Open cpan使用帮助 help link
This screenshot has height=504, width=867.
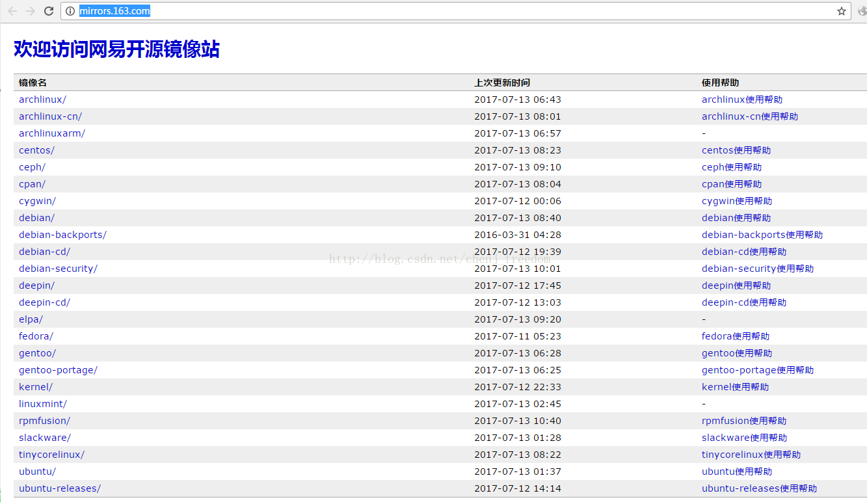tap(732, 184)
